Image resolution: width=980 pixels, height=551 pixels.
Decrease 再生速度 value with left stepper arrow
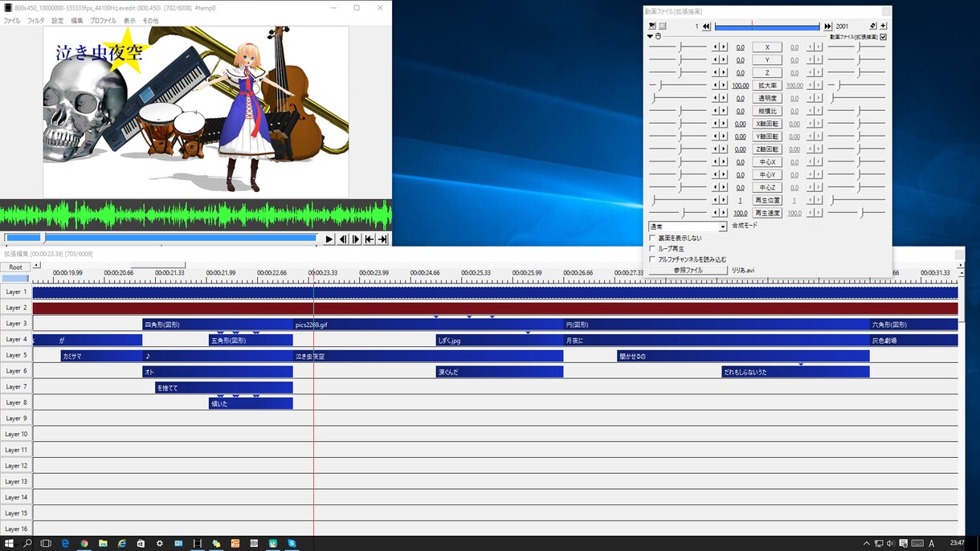(x=716, y=213)
